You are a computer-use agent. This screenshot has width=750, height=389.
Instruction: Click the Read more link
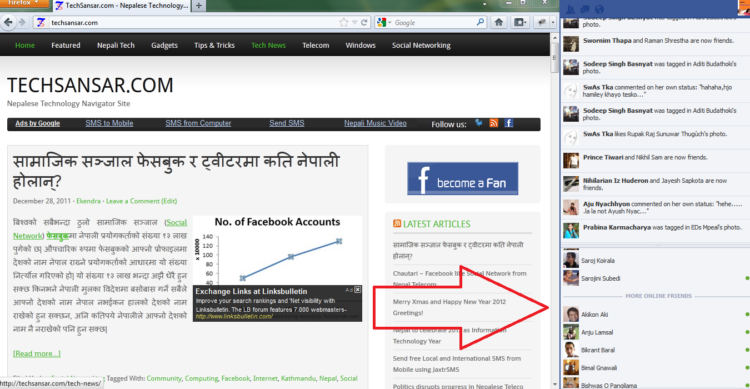coord(37,354)
